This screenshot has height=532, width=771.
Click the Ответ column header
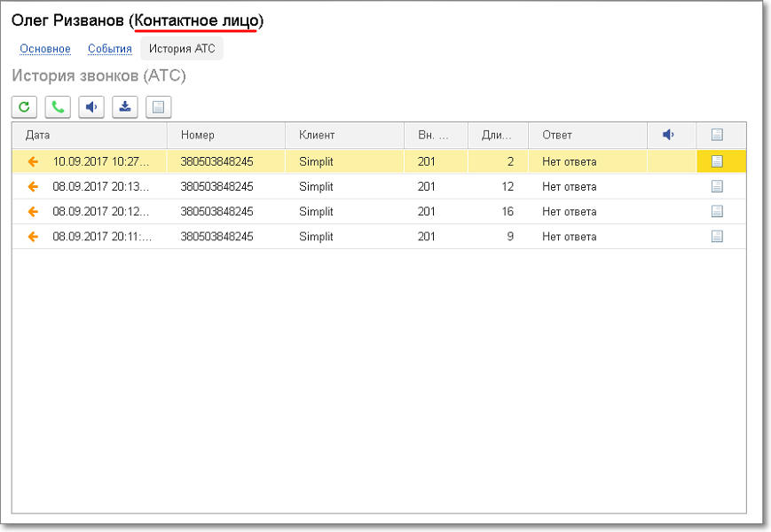point(557,135)
